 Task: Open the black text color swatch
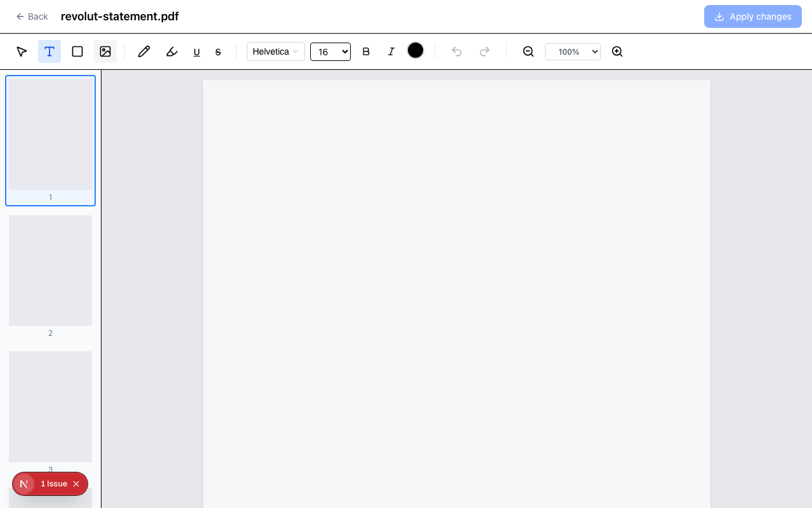416,51
